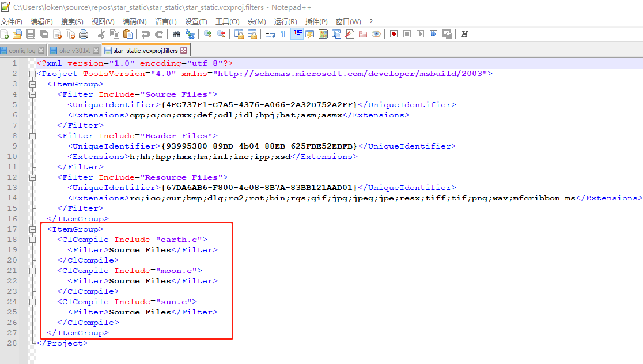
Task: Collapse the Project node on line 2
Action: 32,74
